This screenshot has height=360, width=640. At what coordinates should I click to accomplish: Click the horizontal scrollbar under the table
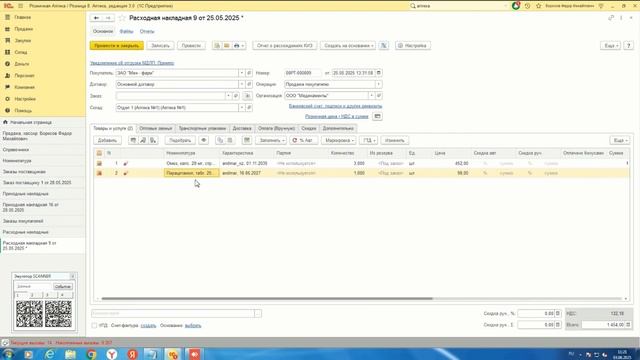coord(267,299)
